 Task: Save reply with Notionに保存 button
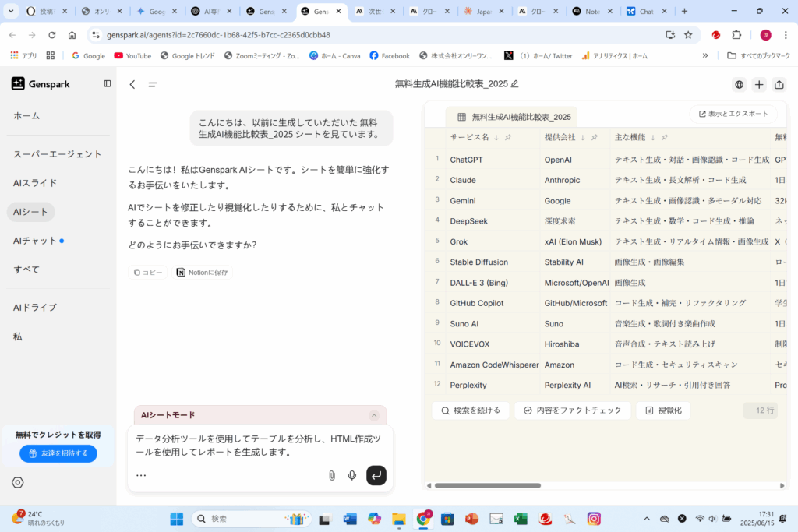pyautogui.click(x=202, y=273)
